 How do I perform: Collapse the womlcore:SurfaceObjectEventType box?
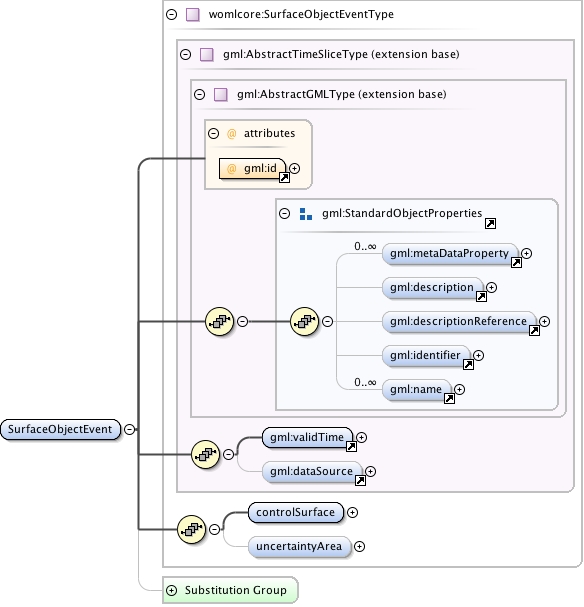point(171,15)
